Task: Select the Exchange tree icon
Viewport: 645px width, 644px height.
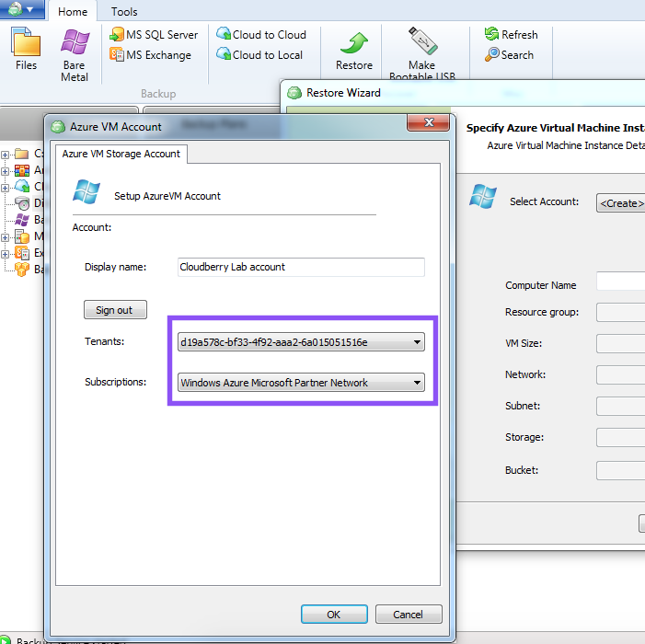Action: point(22,253)
